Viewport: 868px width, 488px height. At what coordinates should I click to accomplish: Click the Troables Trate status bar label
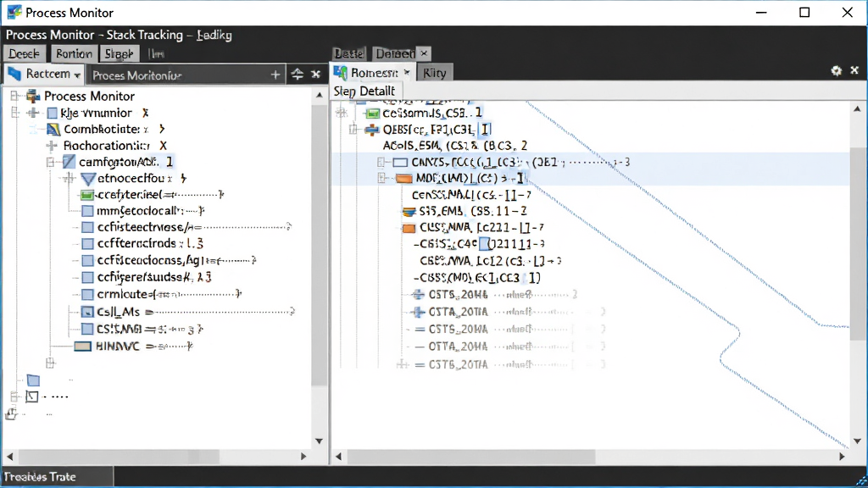40,476
